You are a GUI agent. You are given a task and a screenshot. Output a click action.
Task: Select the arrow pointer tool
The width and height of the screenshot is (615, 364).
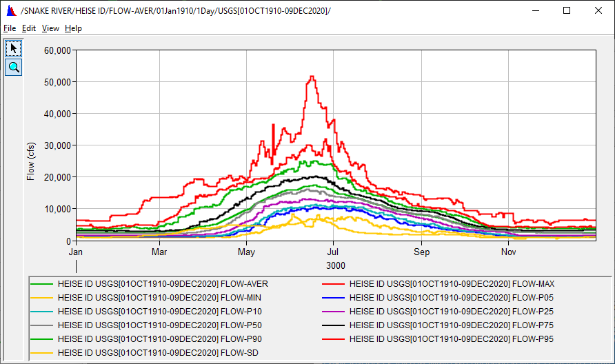14,48
